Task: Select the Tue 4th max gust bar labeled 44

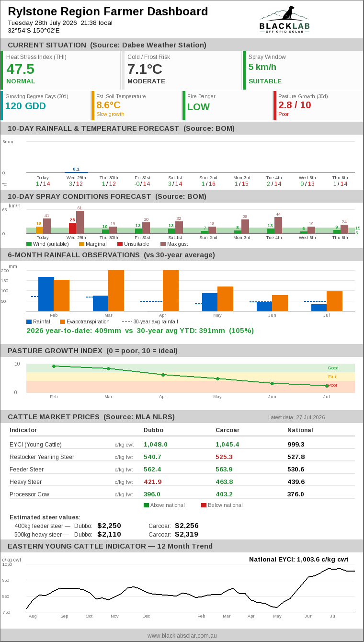Action: pos(278,225)
